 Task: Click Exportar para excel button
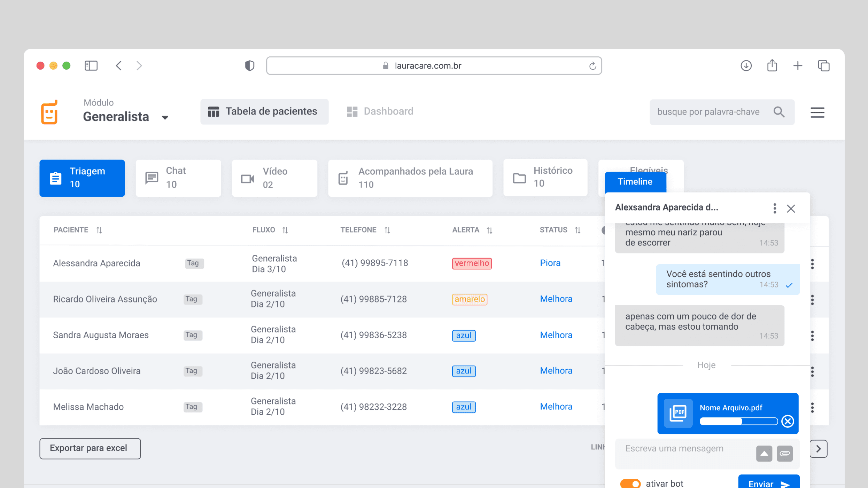(90, 448)
